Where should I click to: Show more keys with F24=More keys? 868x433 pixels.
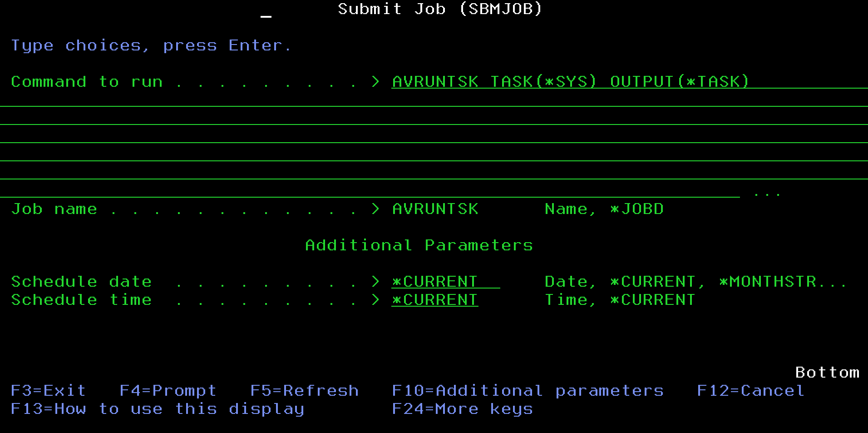pos(462,409)
